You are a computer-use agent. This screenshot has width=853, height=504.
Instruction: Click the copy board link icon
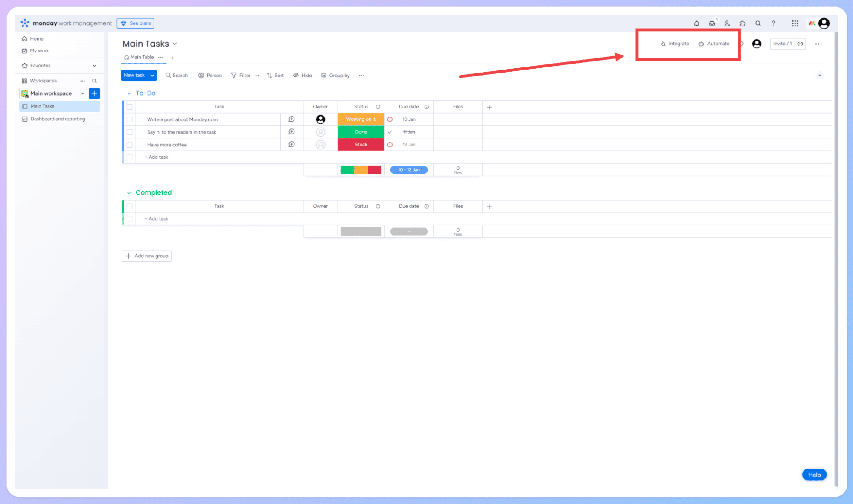click(x=800, y=44)
